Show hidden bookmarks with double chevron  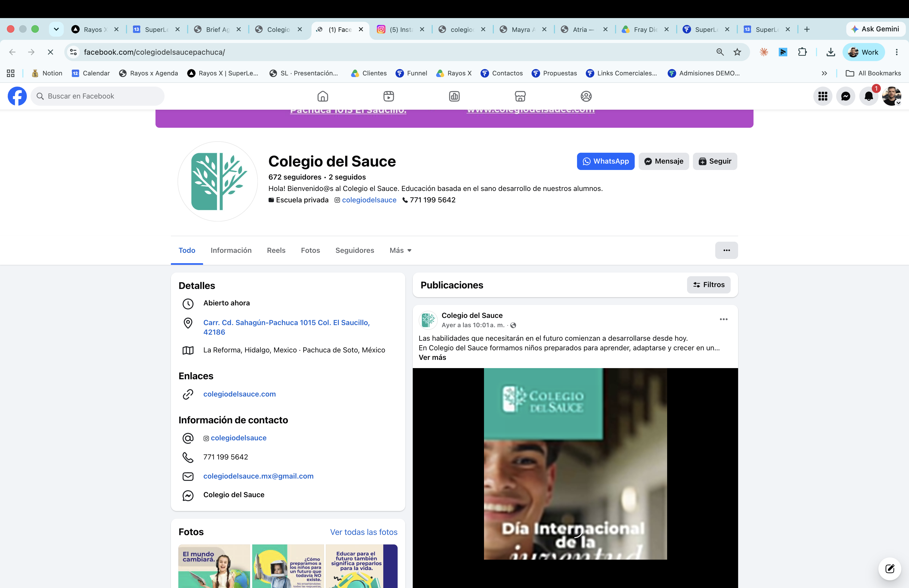824,73
